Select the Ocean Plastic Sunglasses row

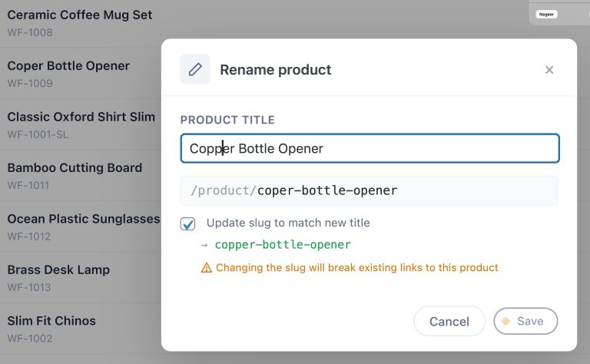tap(81, 226)
